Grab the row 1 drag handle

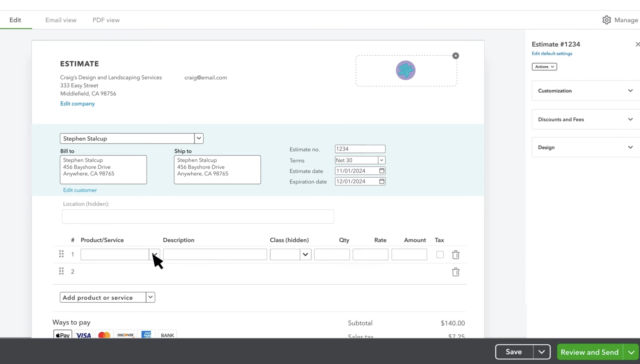pos(61,254)
